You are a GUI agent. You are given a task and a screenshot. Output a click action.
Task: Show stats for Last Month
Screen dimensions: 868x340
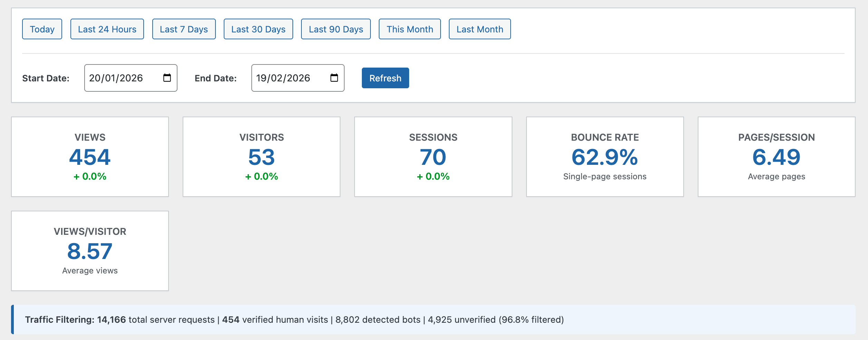pyautogui.click(x=480, y=29)
